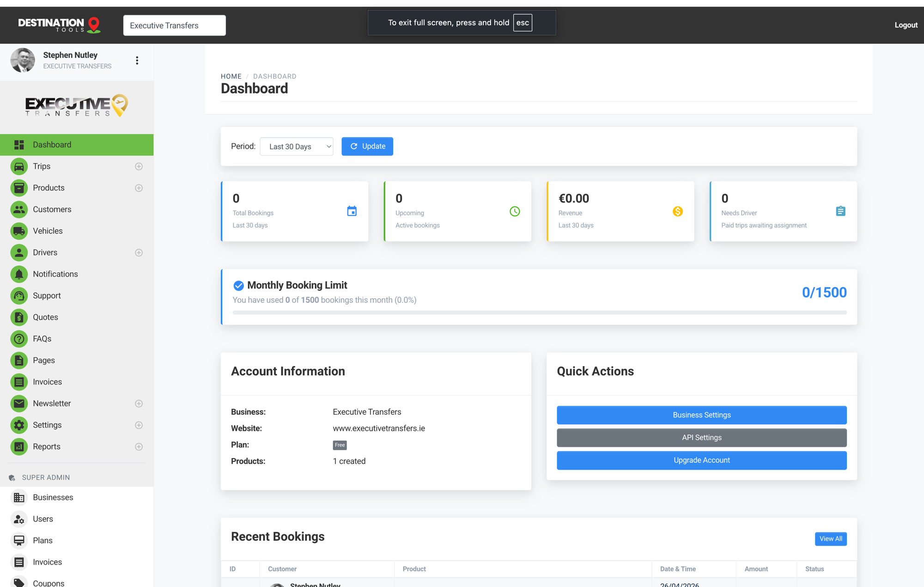
Task: Open the FAQs menu item
Action: pyautogui.click(x=77, y=339)
